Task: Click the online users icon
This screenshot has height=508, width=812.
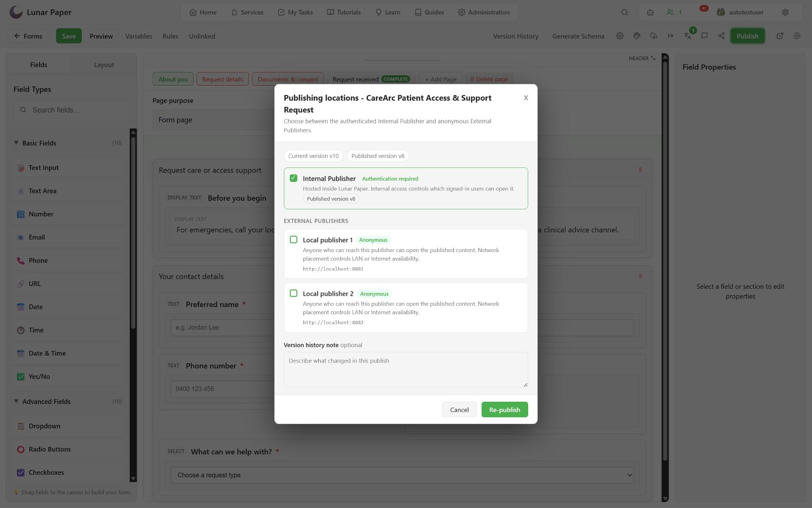Action: (x=670, y=12)
